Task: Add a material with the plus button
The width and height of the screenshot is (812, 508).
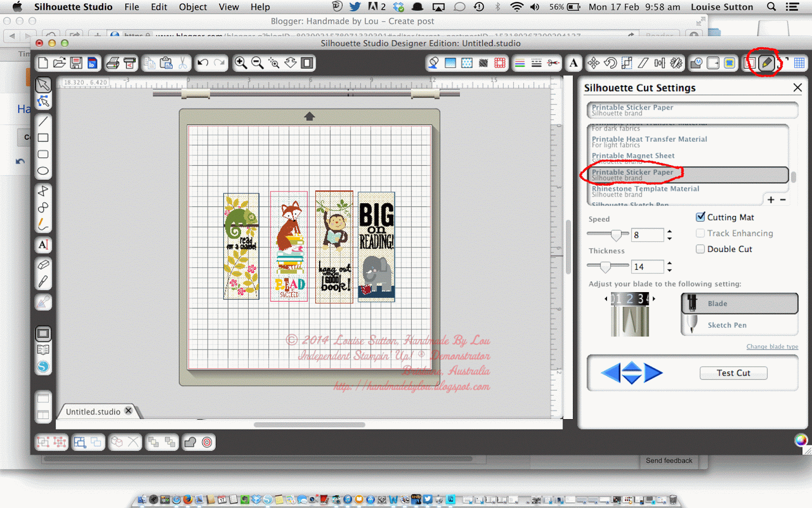Action: tap(771, 200)
